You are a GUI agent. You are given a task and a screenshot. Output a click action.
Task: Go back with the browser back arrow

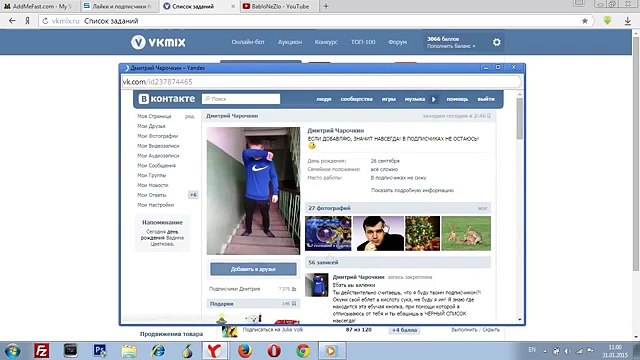pyautogui.click(x=12, y=21)
